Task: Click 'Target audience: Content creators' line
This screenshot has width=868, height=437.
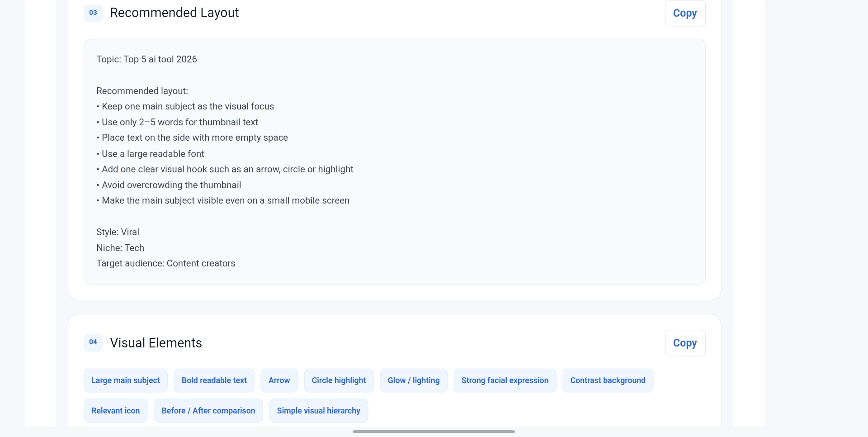Action: click(x=166, y=263)
